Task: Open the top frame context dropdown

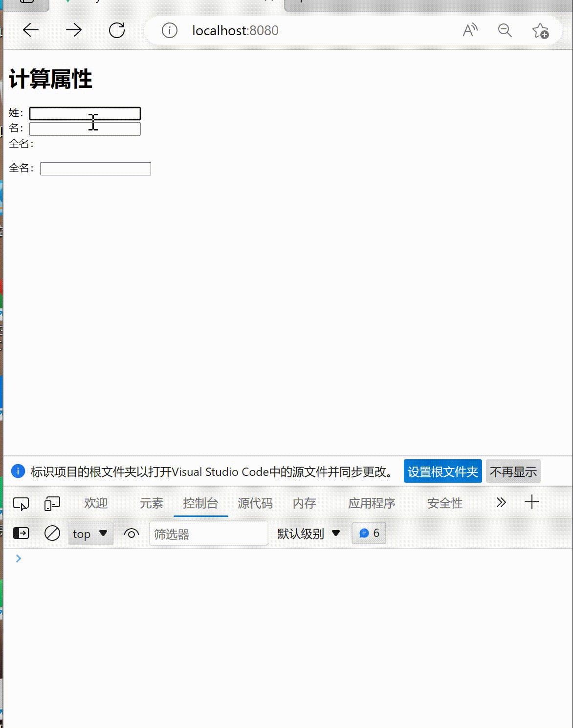Action: pyautogui.click(x=90, y=533)
